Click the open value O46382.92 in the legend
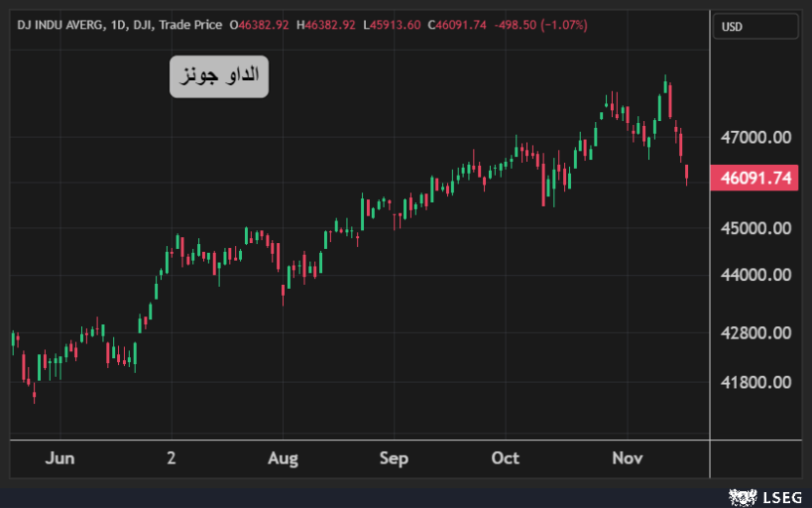Viewport: 812px width, 508px height. coord(259,24)
